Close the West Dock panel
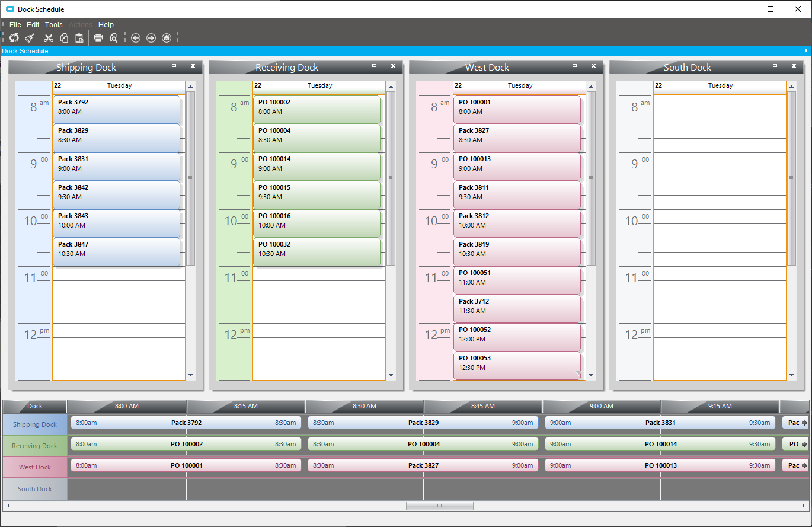 (x=593, y=66)
